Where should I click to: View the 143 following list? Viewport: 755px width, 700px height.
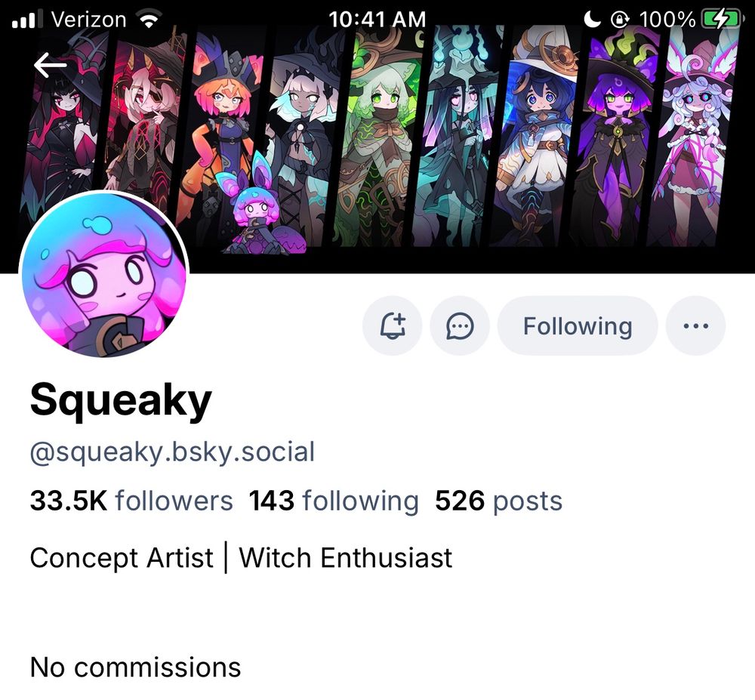click(334, 501)
